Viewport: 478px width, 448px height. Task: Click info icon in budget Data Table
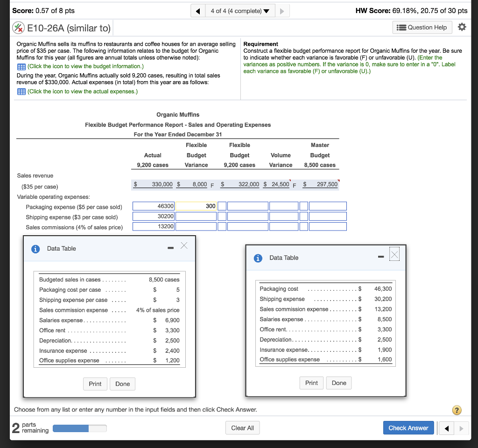coord(35,249)
